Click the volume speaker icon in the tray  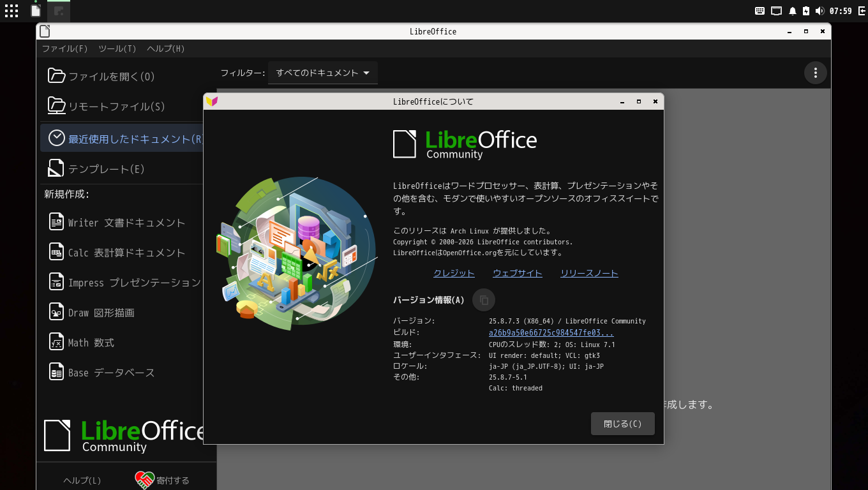pyautogui.click(x=819, y=11)
